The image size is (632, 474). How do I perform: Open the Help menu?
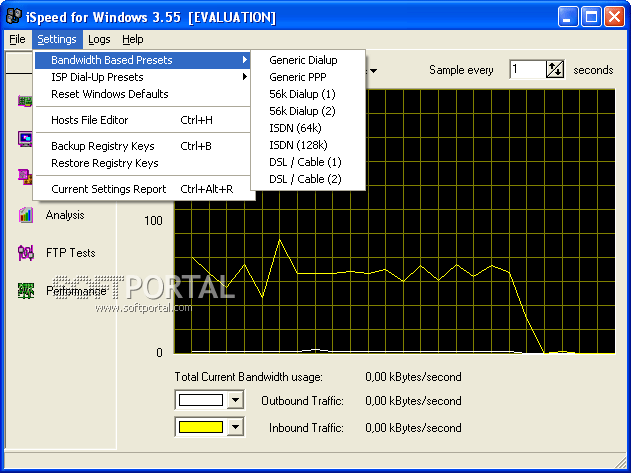[133, 40]
